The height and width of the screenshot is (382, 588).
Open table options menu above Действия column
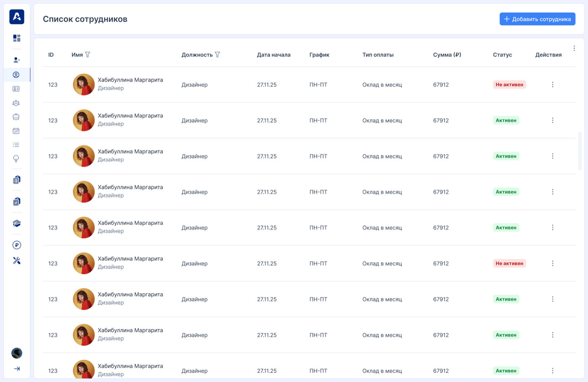[574, 48]
